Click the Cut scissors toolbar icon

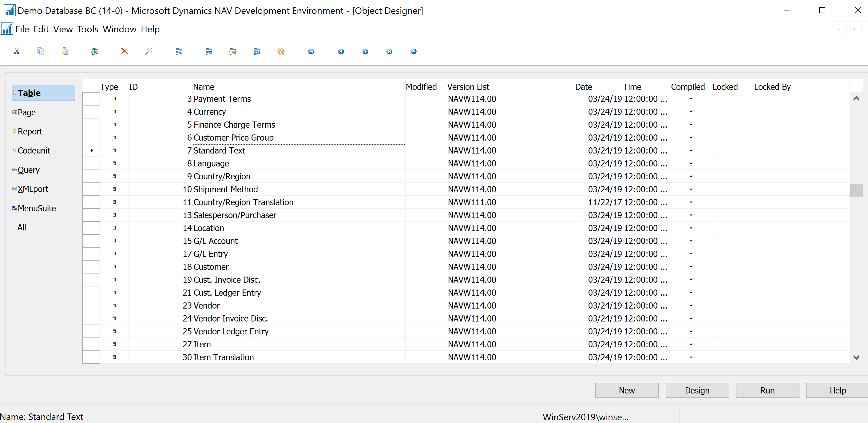tap(17, 51)
